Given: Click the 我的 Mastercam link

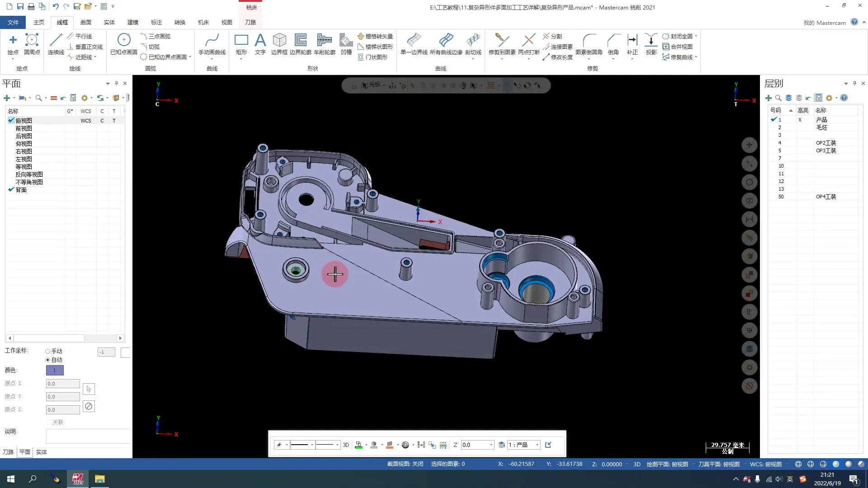Looking at the screenshot, I should click(x=824, y=22).
